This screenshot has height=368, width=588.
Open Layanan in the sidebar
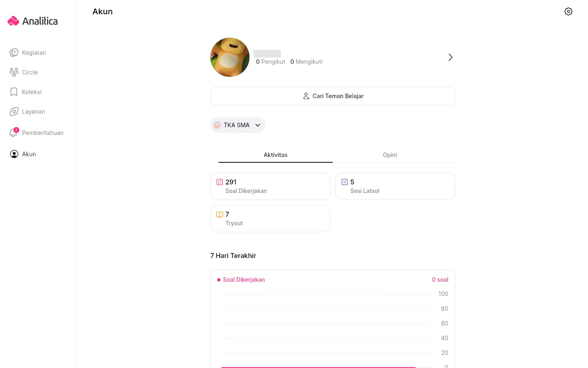coord(33,112)
